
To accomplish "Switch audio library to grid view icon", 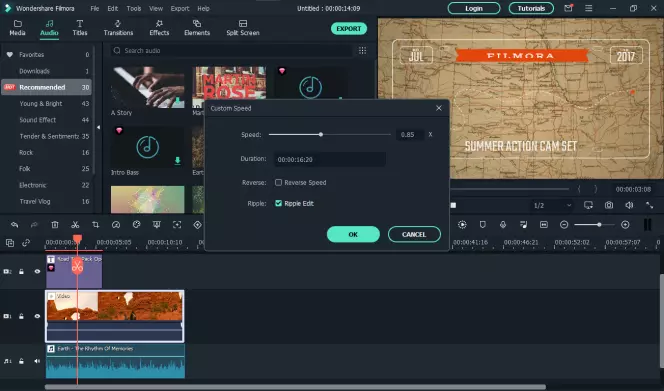I will pyautogui.click(x=362, y=50).
